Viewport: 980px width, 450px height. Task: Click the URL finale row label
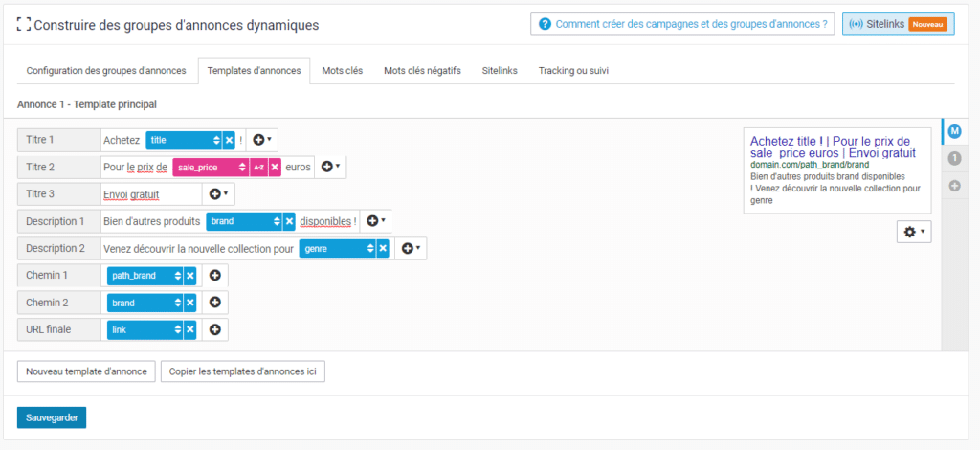pos(58,329)
